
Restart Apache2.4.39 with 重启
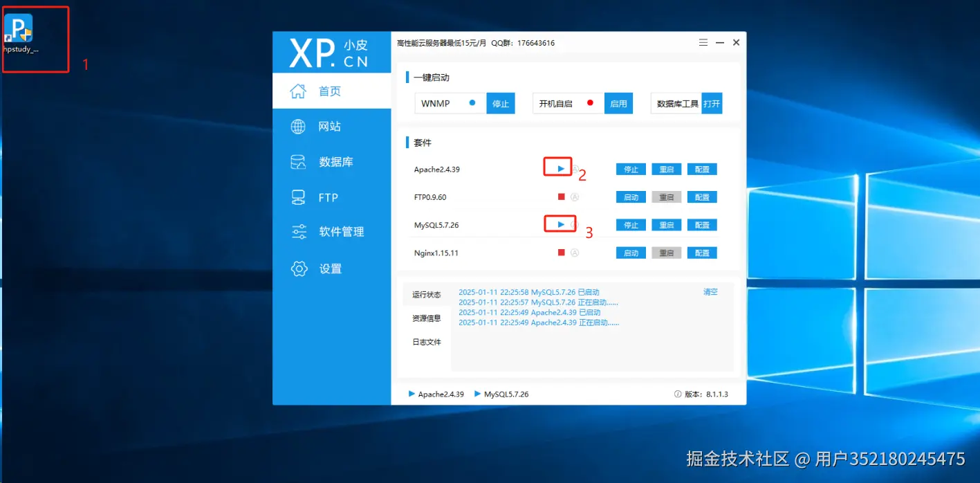666,169
